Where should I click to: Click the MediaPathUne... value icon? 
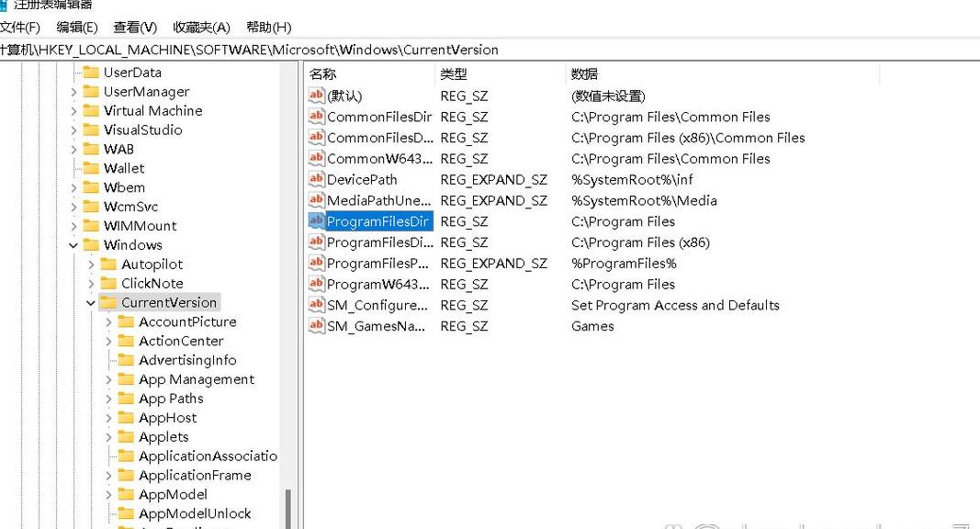click(317, 200)
